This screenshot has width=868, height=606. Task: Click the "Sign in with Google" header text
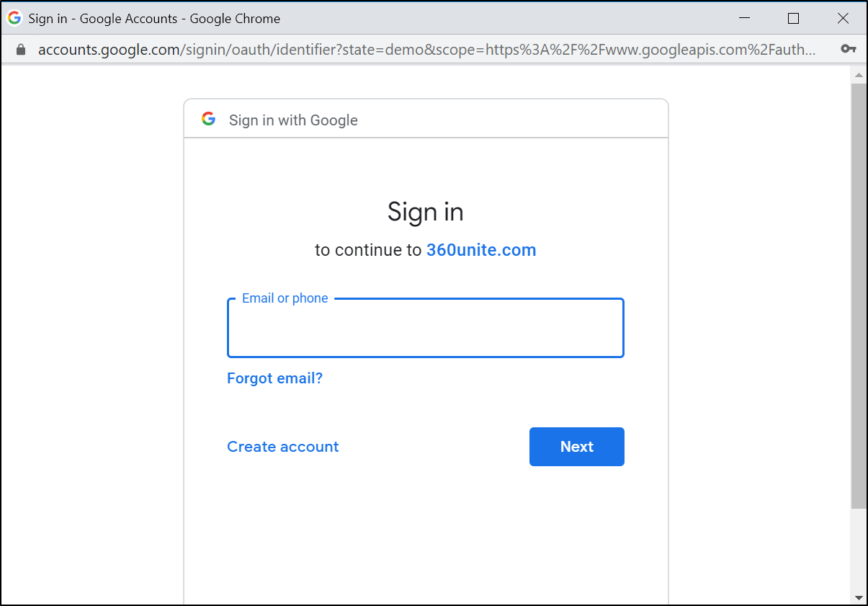pyautogui.click(x=293, y=120)
